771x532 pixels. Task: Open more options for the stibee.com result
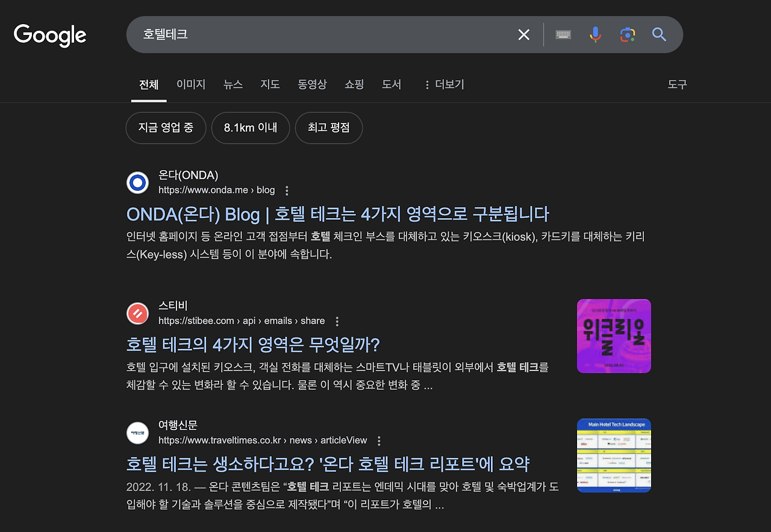337,321
